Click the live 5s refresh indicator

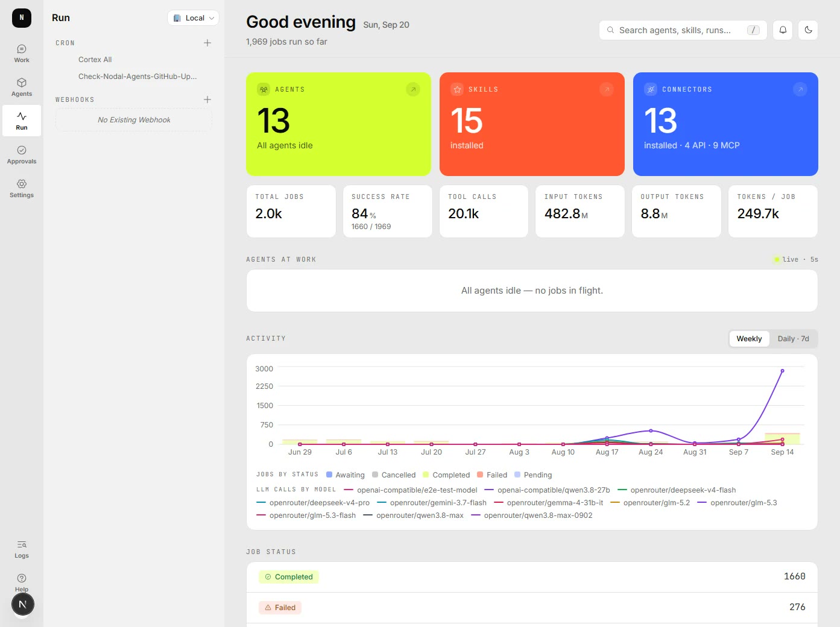(796, 259)
